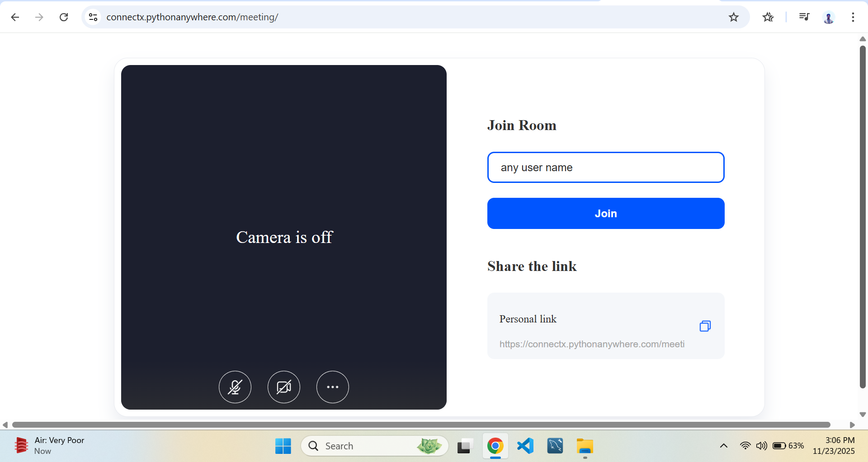
Task: Click the personal meeting link text
Action: point(592,344)
